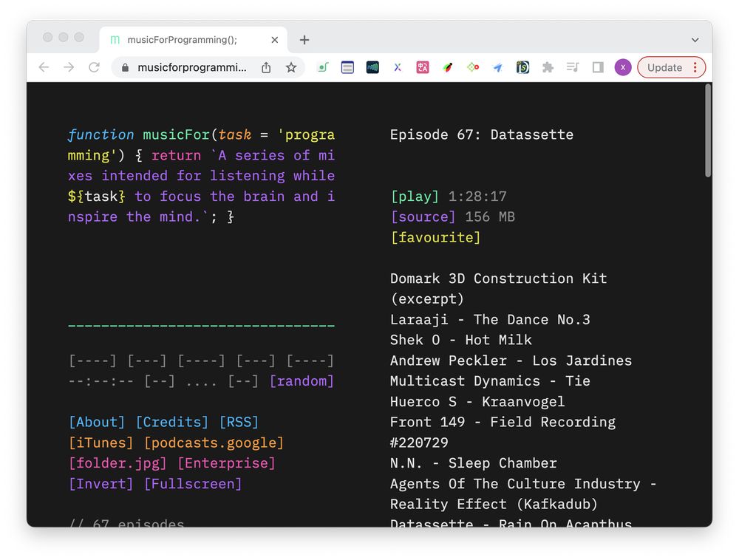
Task: Play episode 67 via [play] link
Action: pos(415,197)
